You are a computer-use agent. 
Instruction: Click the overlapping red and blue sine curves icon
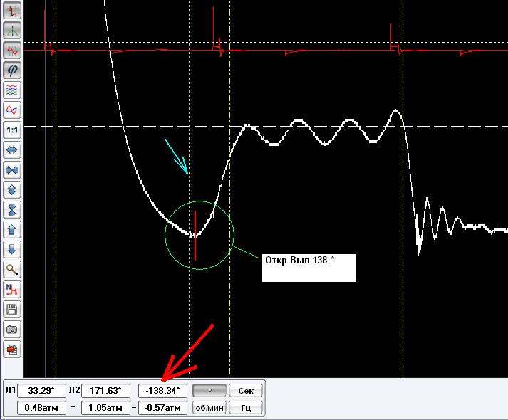tap(12, 110)
